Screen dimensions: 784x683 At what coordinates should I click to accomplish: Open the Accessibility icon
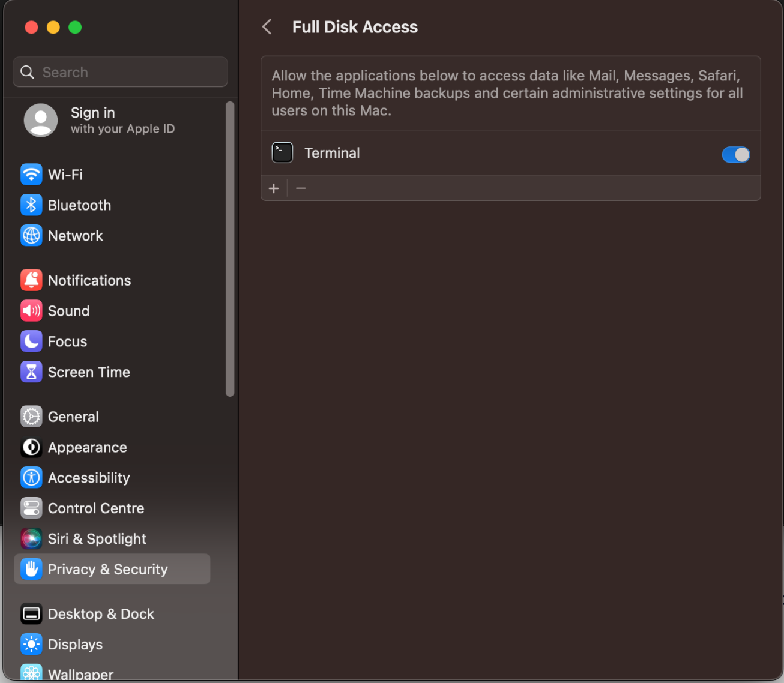(31, 478)
